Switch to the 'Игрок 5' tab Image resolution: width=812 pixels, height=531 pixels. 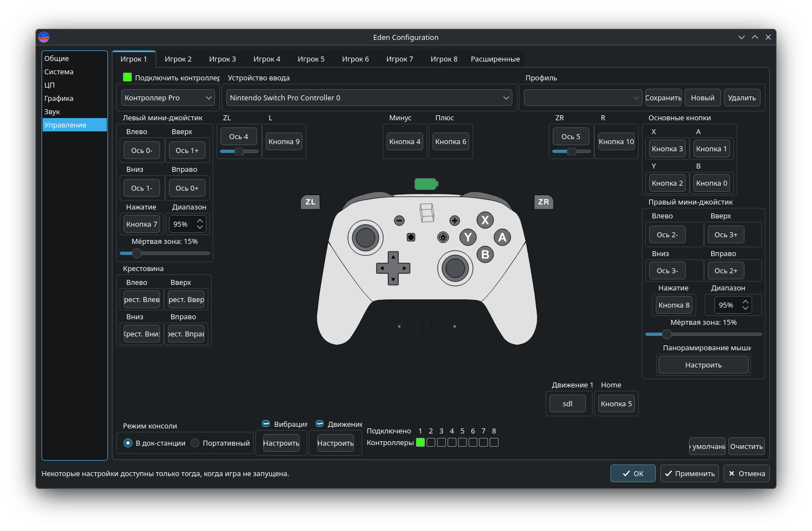[311, 59]
